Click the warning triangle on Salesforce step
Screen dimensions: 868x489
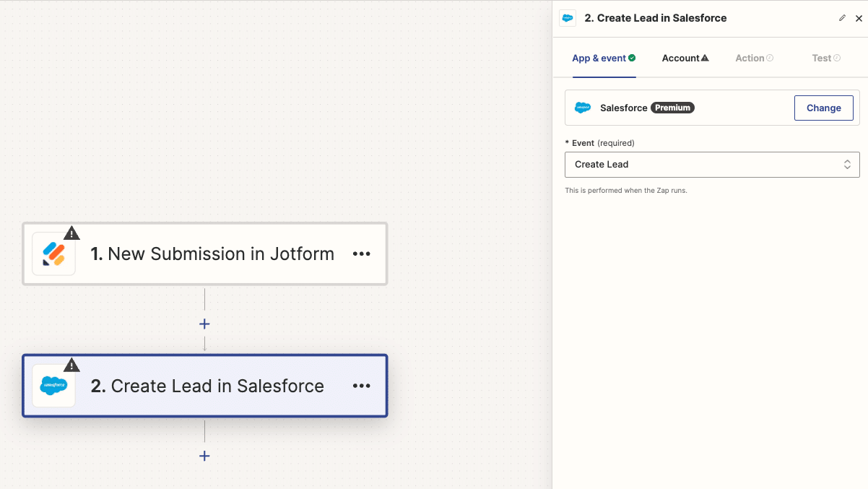point(71,365)
